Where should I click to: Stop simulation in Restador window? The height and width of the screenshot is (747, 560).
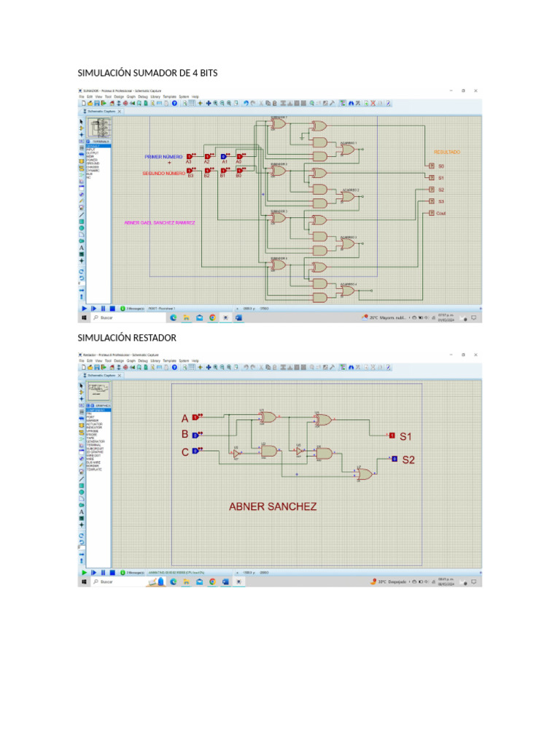tap(112, 573)
